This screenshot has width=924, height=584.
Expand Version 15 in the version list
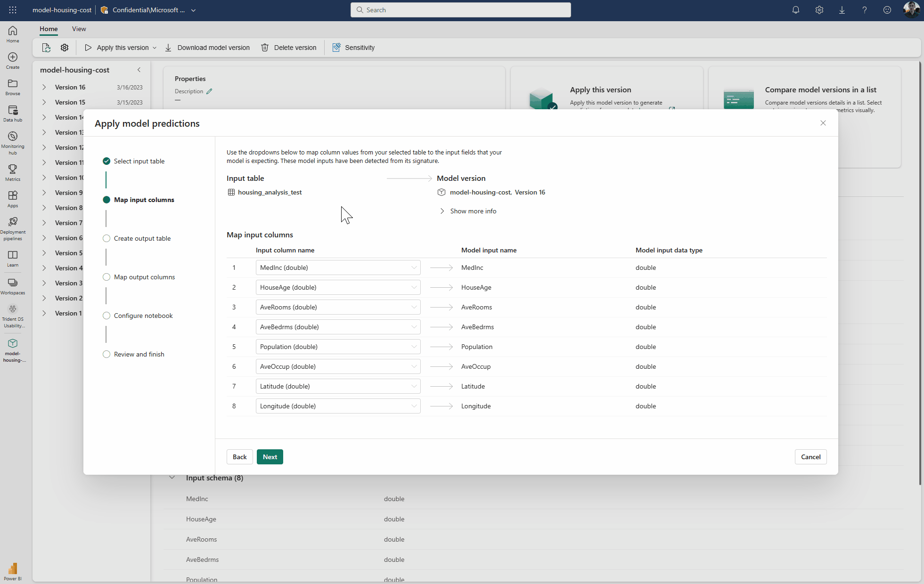pyautogui.click(x=44, y=102)
